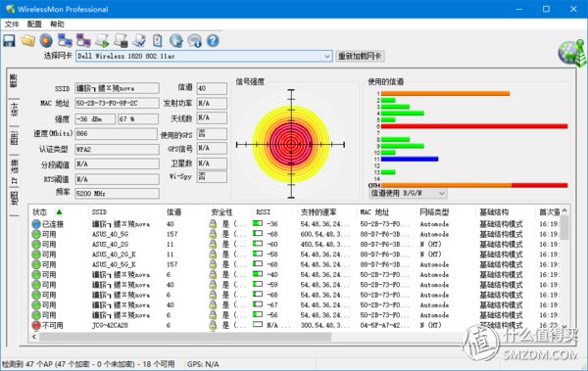Screen dimensions: 588x371
Task: Stop logging with the black-square document icon
Action: pyautogui.click(x=121, y=40)
